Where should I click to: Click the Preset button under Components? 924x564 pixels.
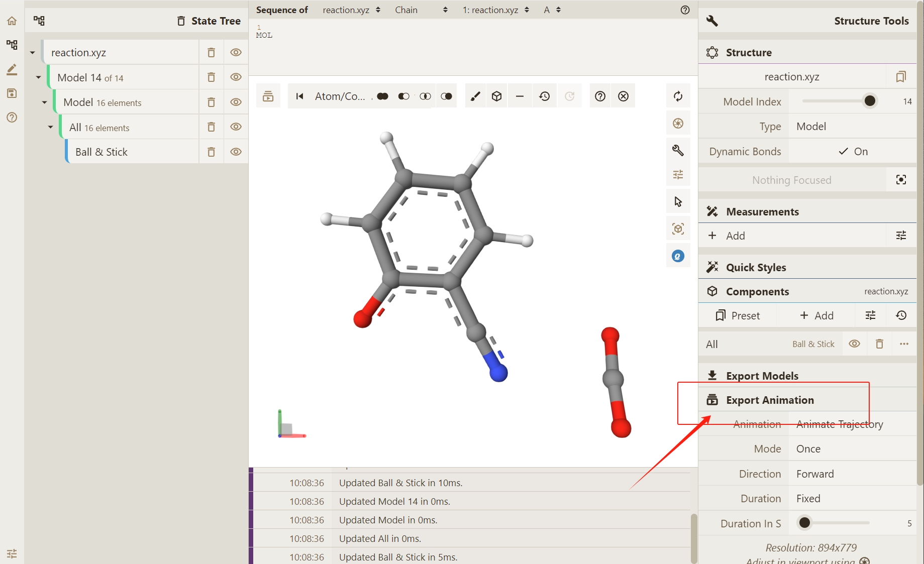coord(738,315)
